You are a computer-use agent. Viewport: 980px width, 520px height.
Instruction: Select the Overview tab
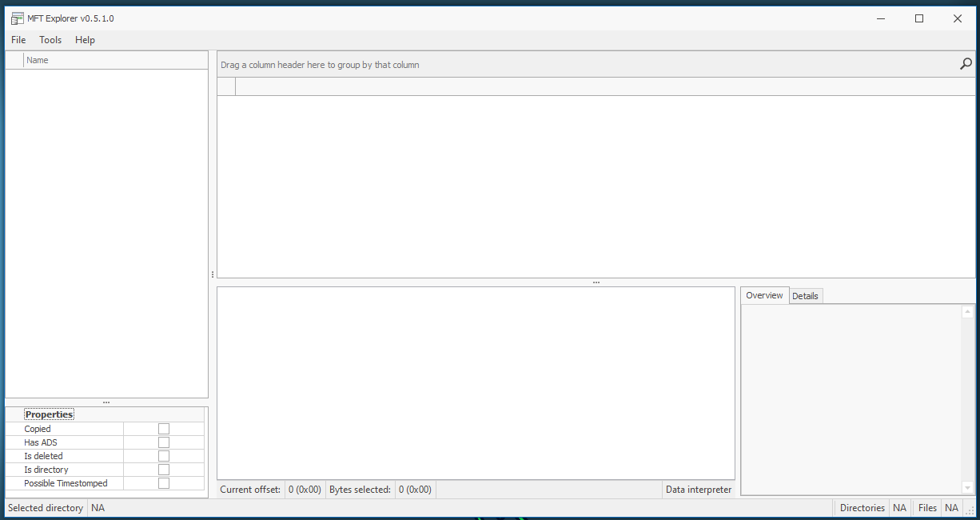point(764,295)
